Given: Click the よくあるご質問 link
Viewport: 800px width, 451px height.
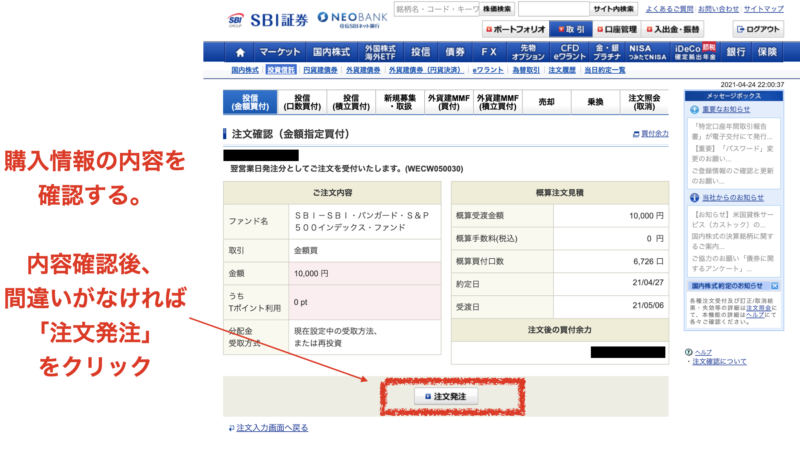Looking at the screenshot, I should (669, 9).
